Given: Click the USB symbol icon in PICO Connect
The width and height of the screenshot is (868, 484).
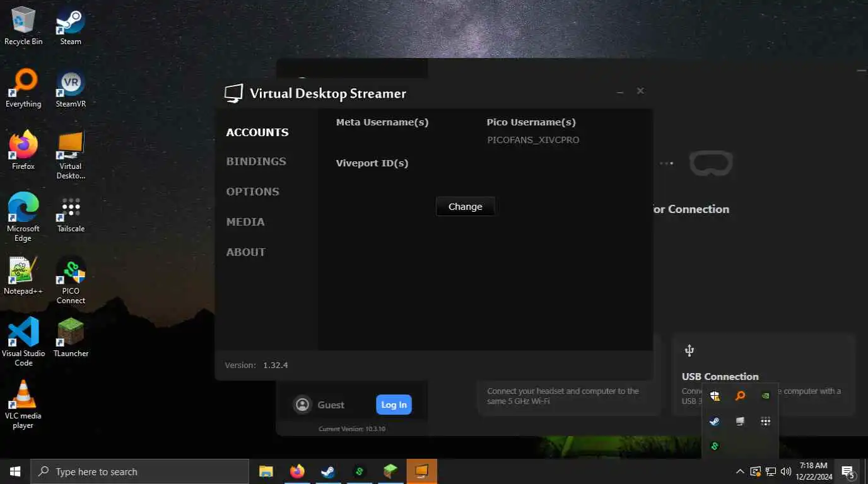Looking at the screenshot, I should tap(689, 350).
